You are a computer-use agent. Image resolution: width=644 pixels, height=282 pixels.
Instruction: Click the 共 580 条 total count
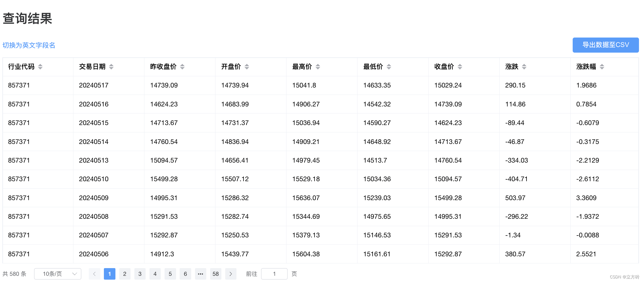click(x=15, y=274)
